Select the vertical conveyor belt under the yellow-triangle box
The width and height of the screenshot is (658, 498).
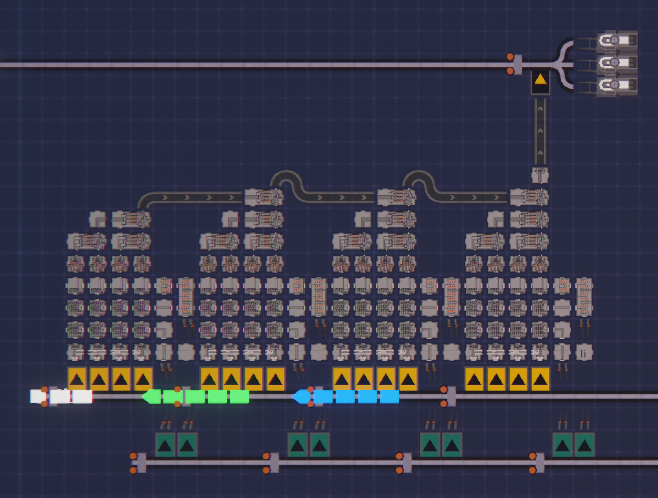540,131
